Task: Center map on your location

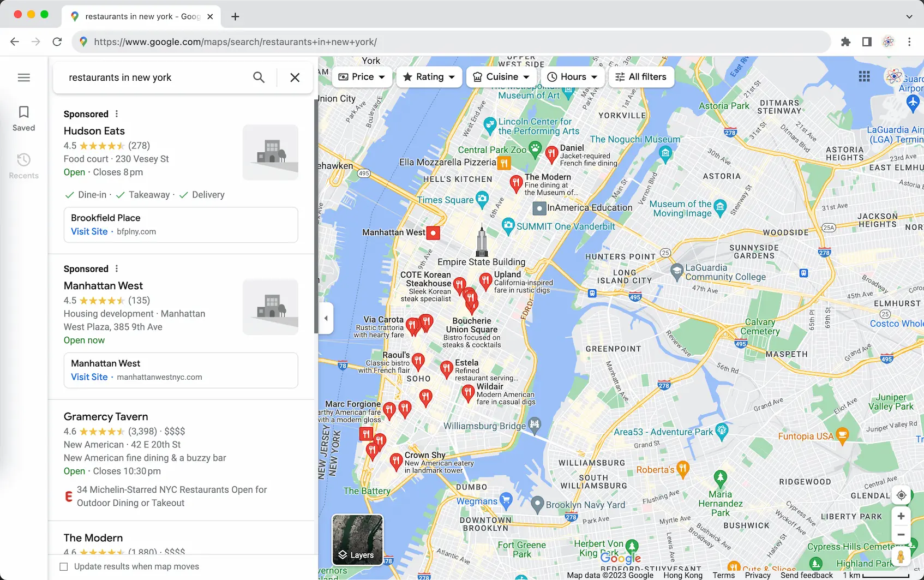Action: tap(901, 495)
